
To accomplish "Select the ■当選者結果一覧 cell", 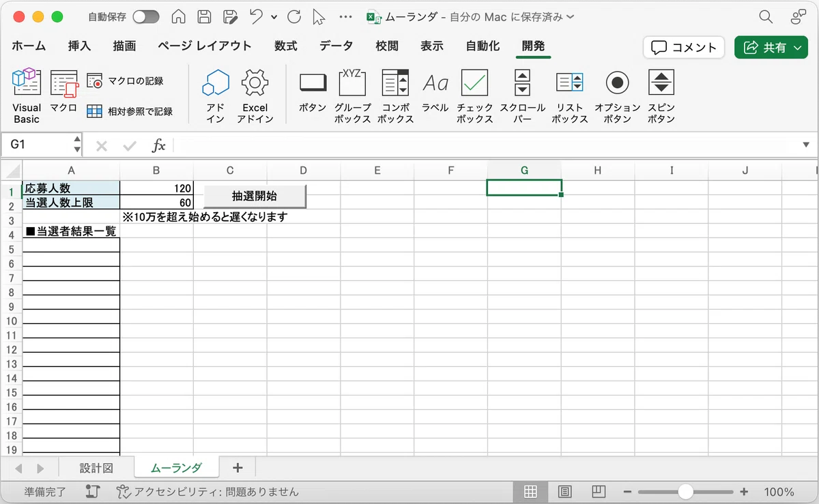I will coord(71,231).
